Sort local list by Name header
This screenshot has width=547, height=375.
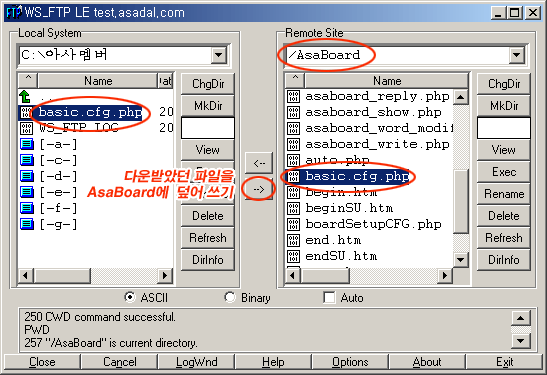tap(98, 81)
